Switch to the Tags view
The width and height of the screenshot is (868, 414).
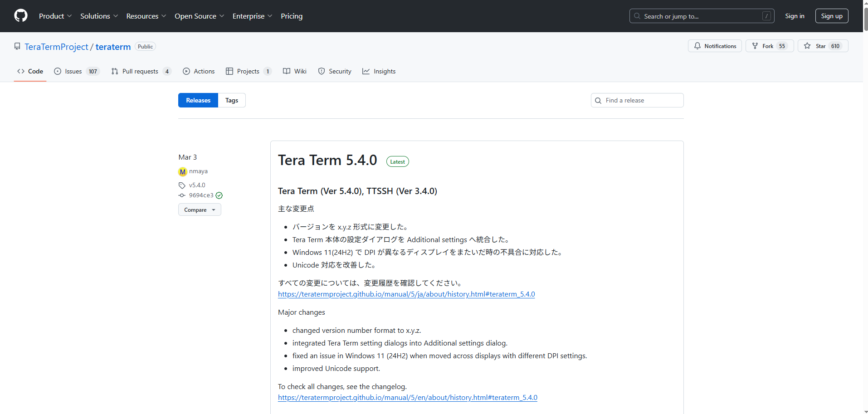pyautogui.click(x=231, y=100)
